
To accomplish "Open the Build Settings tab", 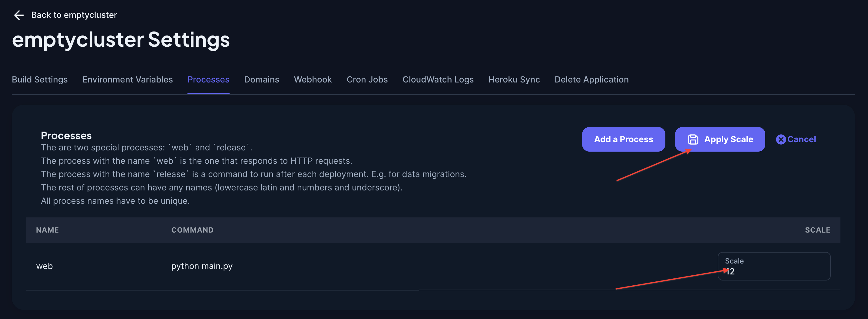I will (x=40, y=79).
